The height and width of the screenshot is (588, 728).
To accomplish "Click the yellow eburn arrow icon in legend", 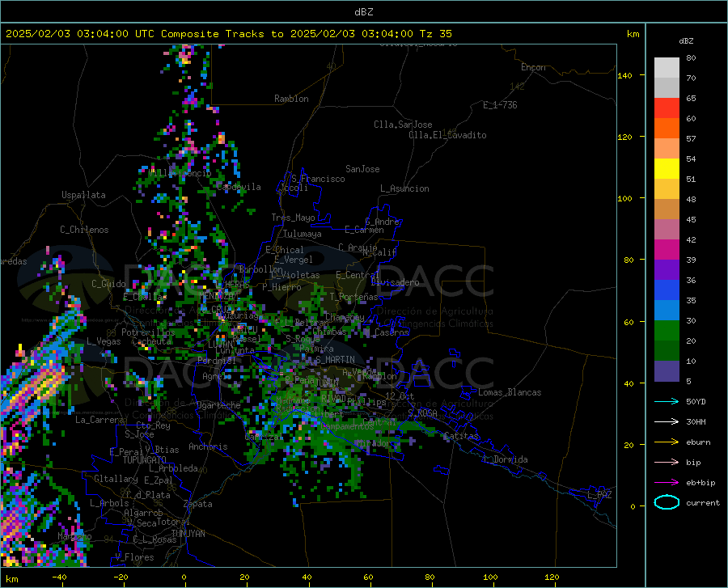I will [667, 442].
